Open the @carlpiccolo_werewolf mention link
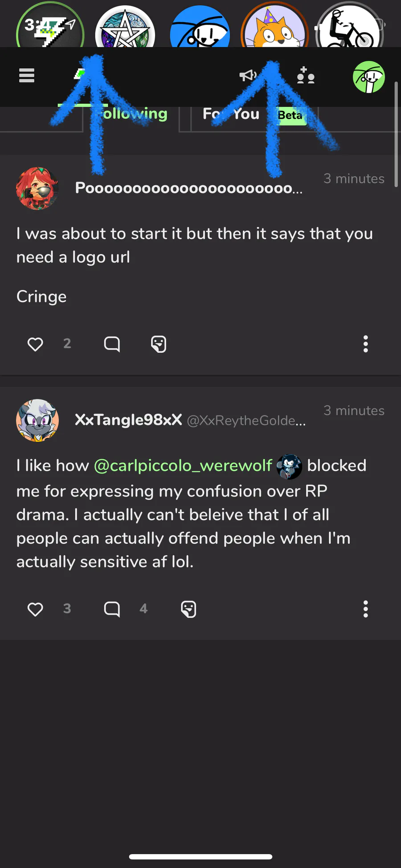This screenshot has height=868, width=401. [x=183, y=466]
